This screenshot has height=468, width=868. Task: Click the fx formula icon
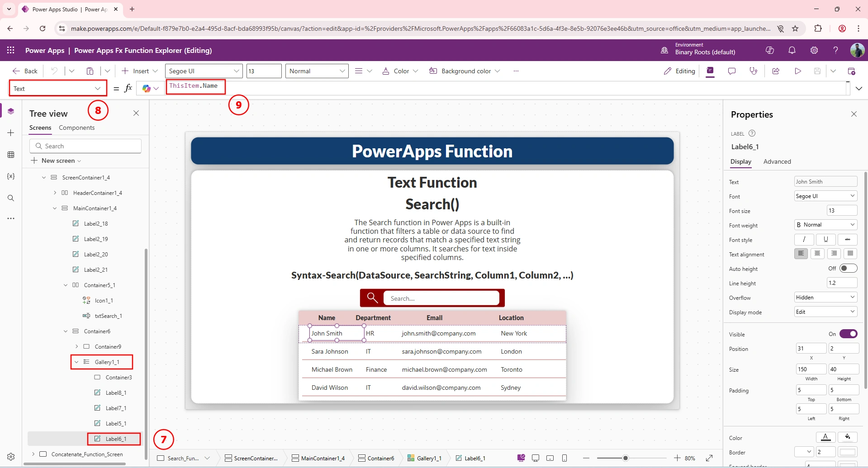tap(128, 88)
